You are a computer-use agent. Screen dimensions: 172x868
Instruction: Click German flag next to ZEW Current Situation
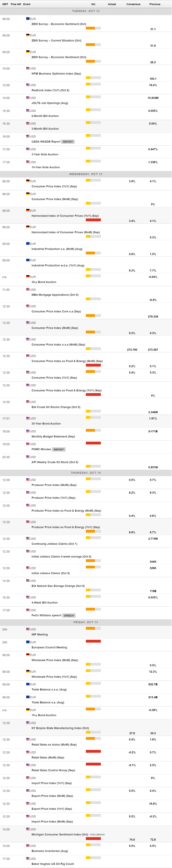tap(28, 35)
